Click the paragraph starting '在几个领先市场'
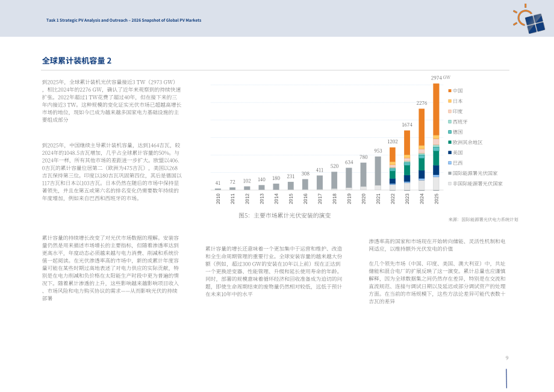 [437, 282]
